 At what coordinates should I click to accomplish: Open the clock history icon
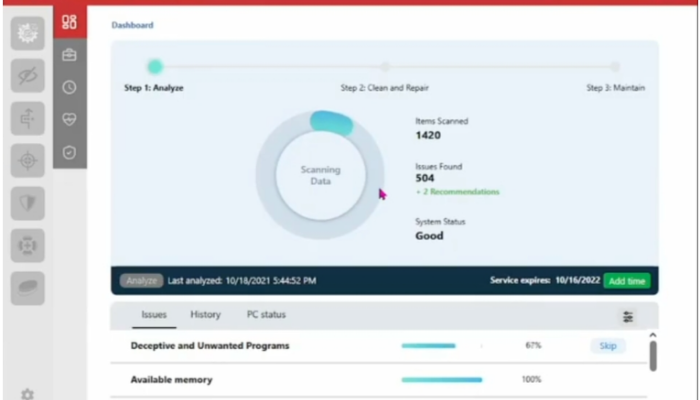coord(69,87)
